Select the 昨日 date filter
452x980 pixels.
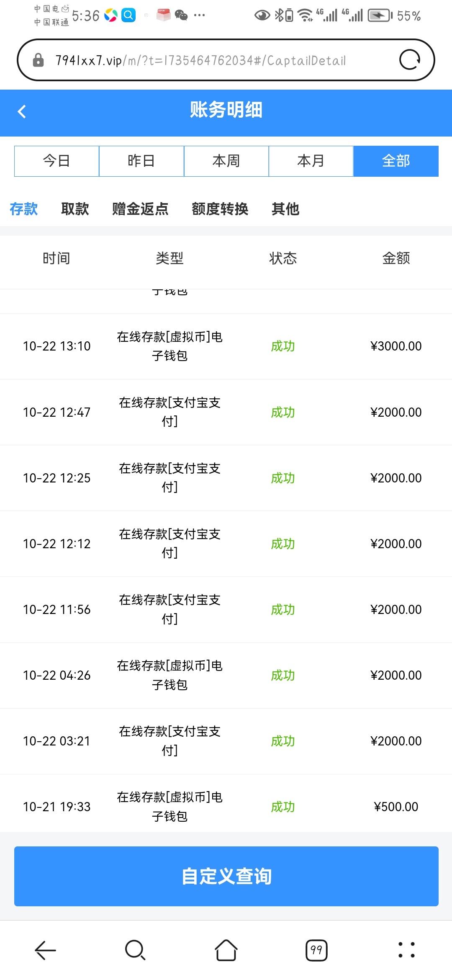141,161
